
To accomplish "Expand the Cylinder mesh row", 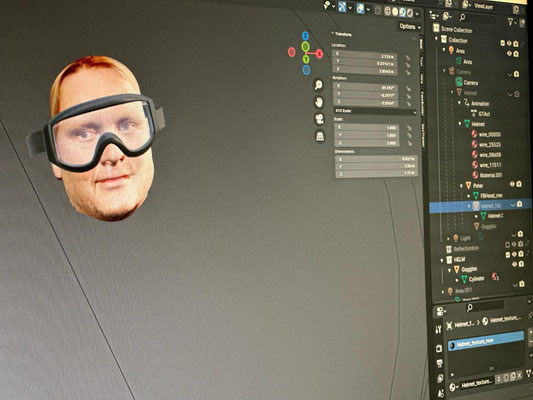I will click(x=457, y=280).
